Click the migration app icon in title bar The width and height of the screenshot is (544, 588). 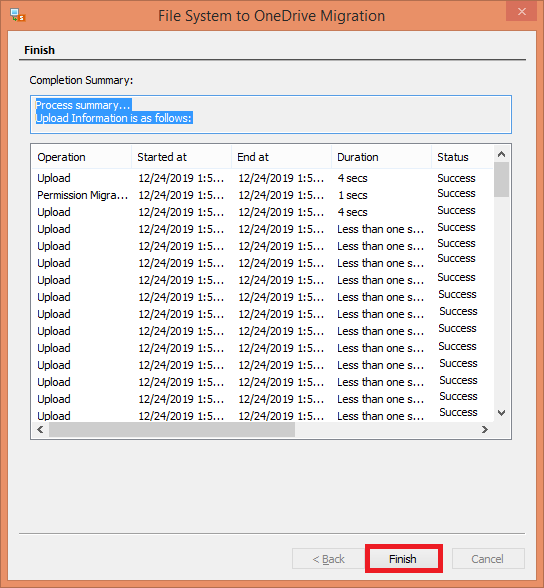coord(17,15)
